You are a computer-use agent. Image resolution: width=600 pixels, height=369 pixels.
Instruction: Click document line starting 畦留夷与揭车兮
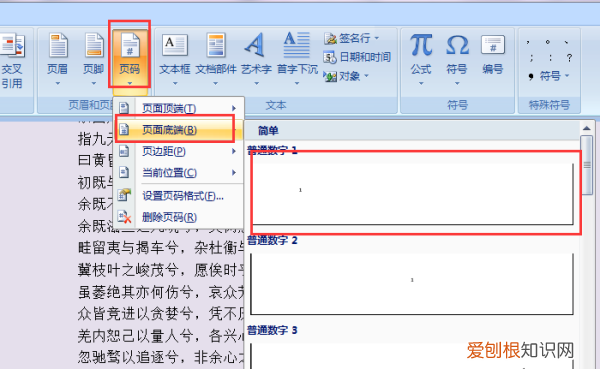pyautogui.click(x=161, y=248)
